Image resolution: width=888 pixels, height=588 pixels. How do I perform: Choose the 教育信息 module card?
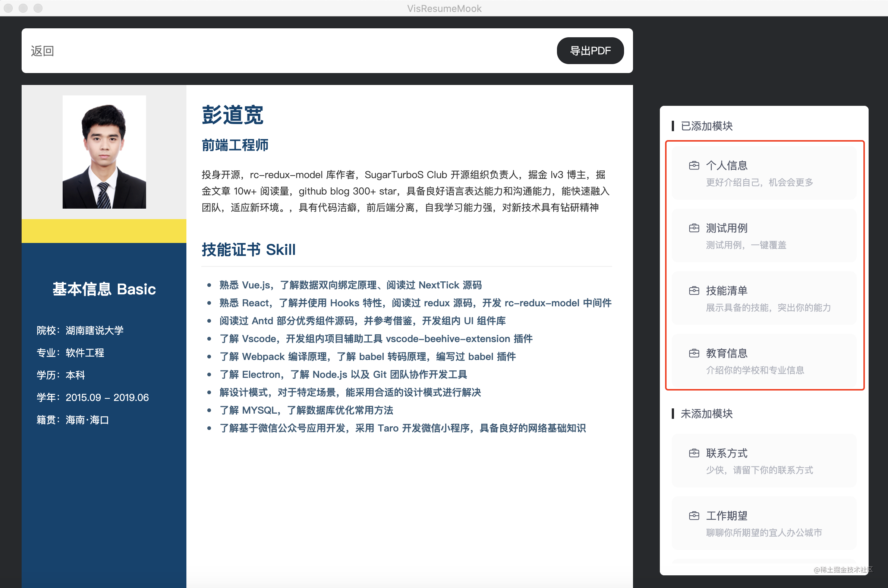click(x=764, y=361)
